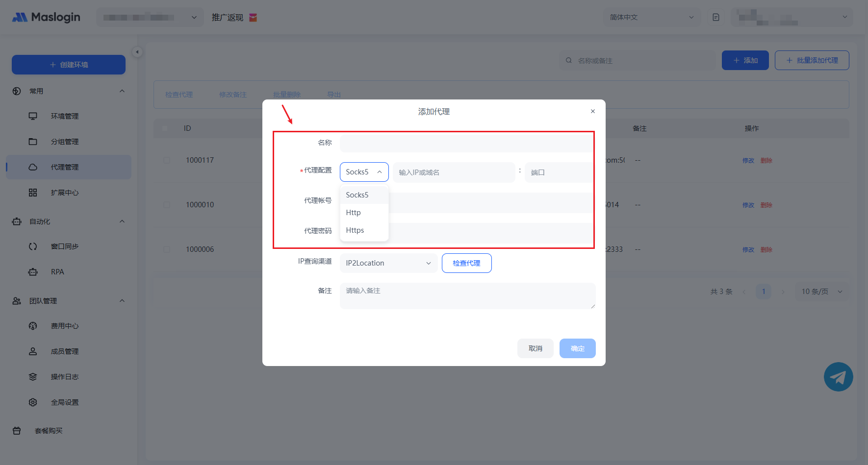Viewport: 868px width, 465px height.
Task: Open 全局设置 gear icon in sidebar
Action: coord(33,402)
